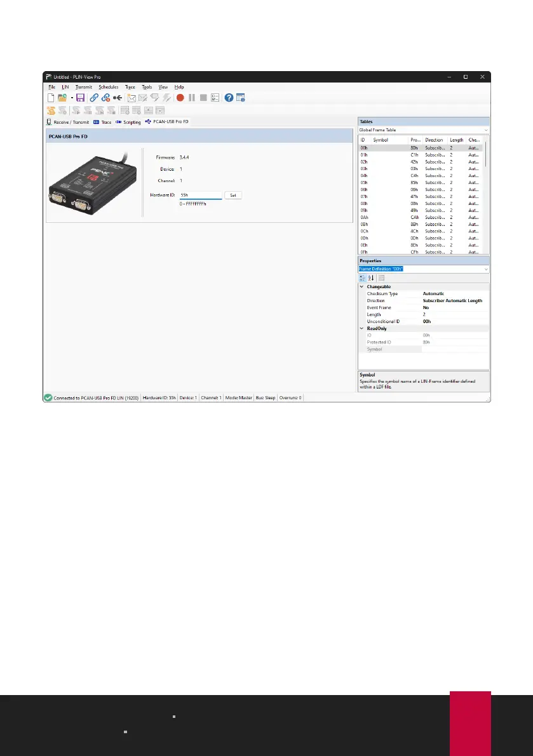
Task: Select frame row 00h in table
Action: [421, 148]
